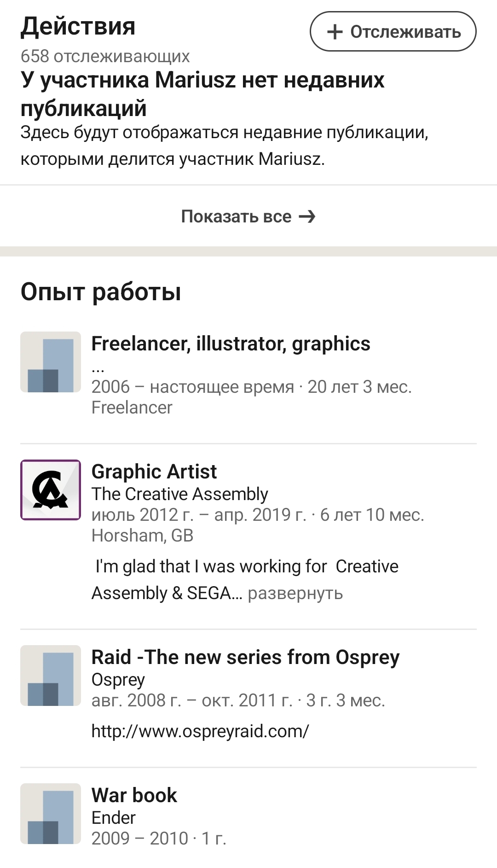Screen dimensions: 497x868
Task: Tap the Опыт работы section heading
Action: click(x=101, y=291)
